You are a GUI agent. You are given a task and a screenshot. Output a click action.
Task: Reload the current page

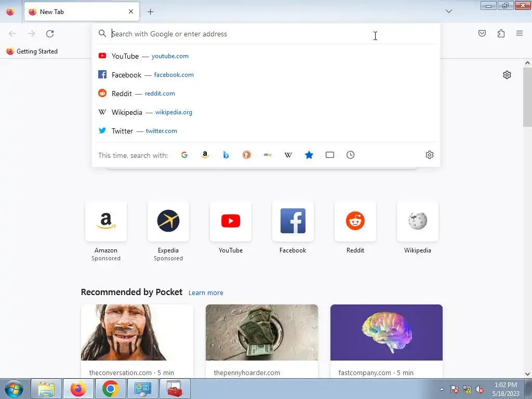(x=50, y=34)
